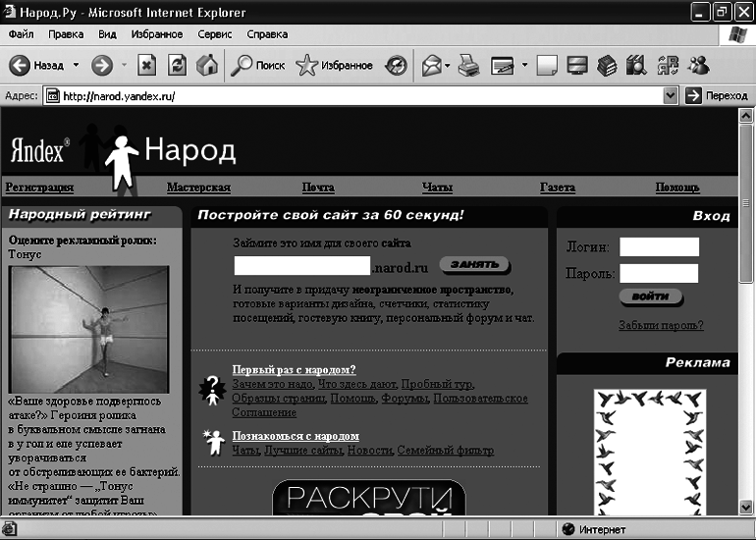Click the Print icon in the toolbar
This screenshot has height=540, width=756.
[x=469, y=66]
